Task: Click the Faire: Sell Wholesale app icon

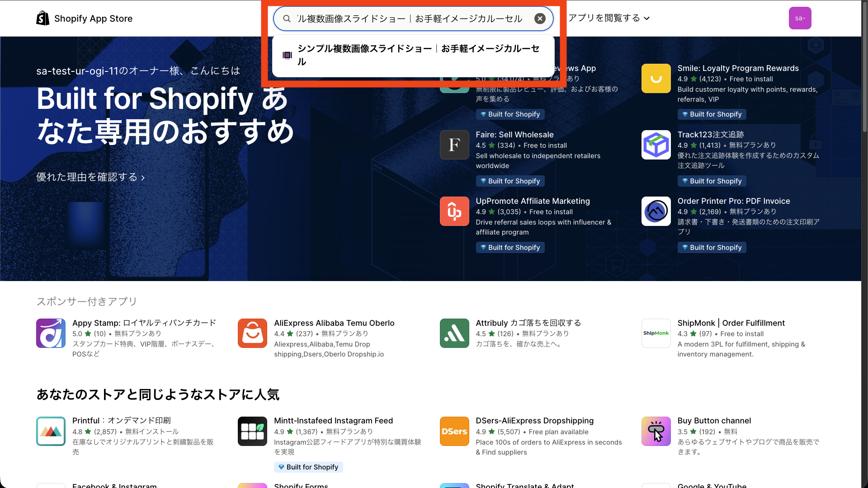Action: [454, 145]
